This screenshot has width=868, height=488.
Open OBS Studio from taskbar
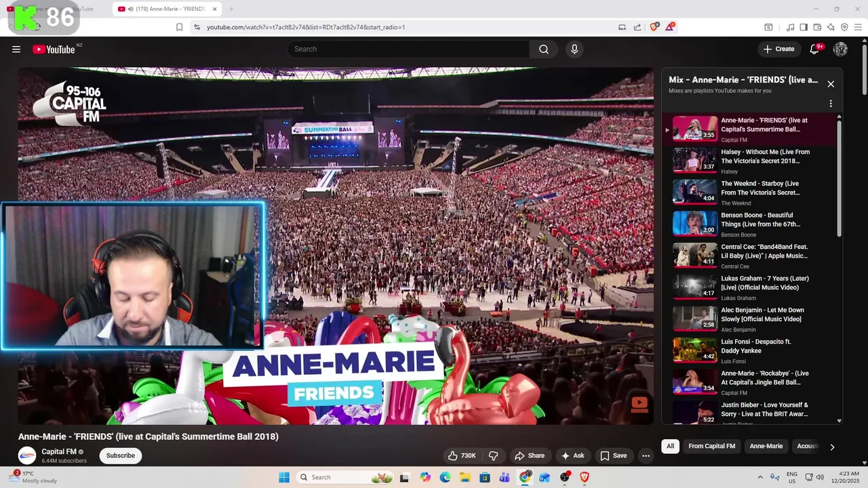click(x=565, y=477)
